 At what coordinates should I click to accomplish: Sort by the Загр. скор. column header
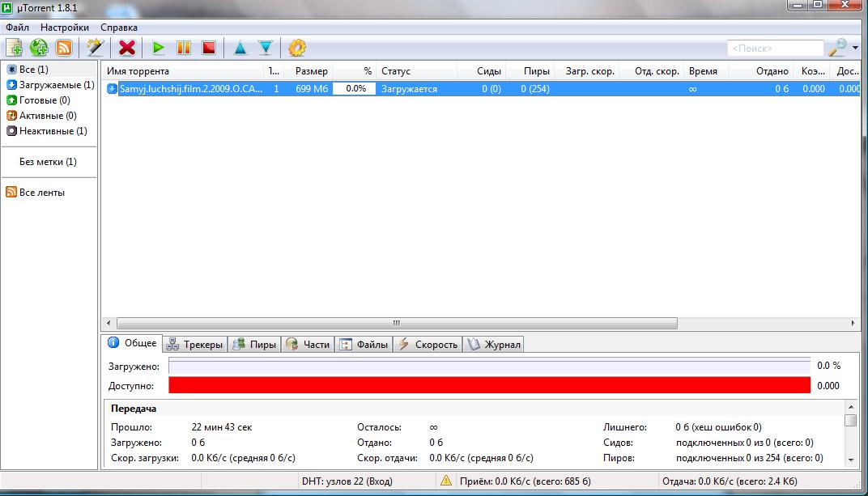click(586, 70)
